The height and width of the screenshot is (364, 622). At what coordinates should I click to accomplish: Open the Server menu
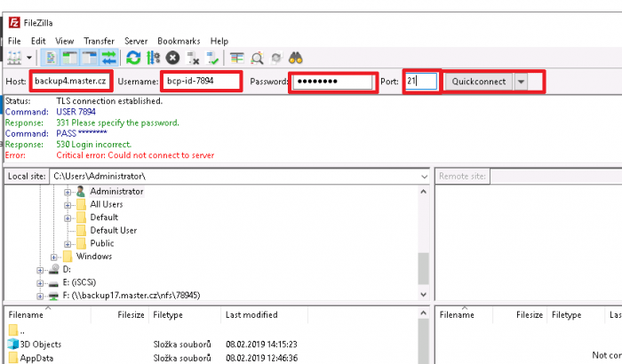(136, 41)
